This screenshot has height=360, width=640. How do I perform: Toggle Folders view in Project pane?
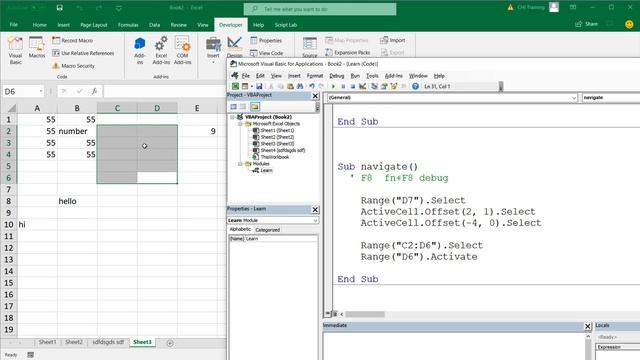pos(255,107)
